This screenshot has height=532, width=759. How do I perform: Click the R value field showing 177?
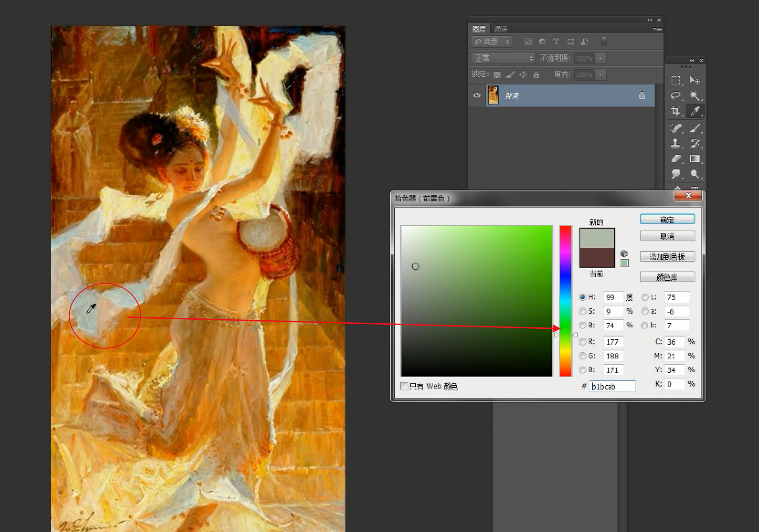tap(613, 342)
